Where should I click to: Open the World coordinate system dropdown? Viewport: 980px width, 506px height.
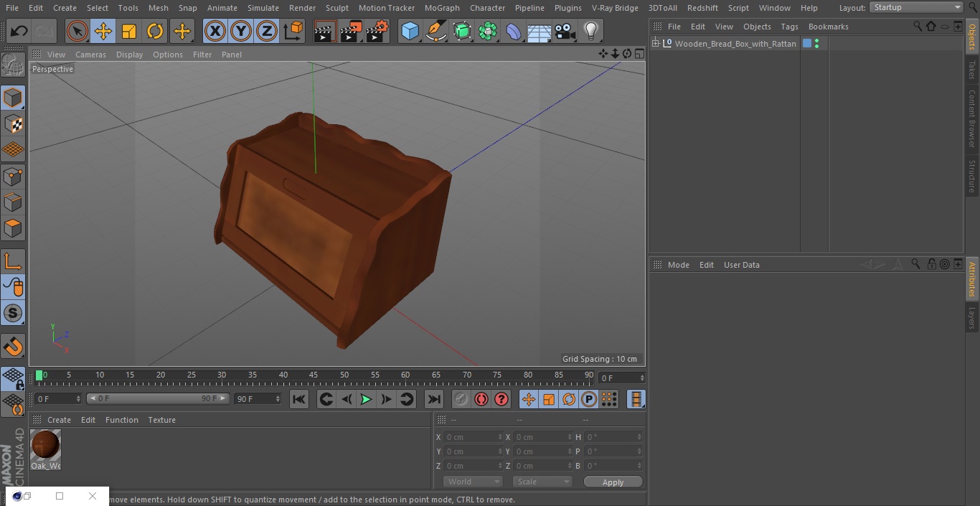pos(473,482)
